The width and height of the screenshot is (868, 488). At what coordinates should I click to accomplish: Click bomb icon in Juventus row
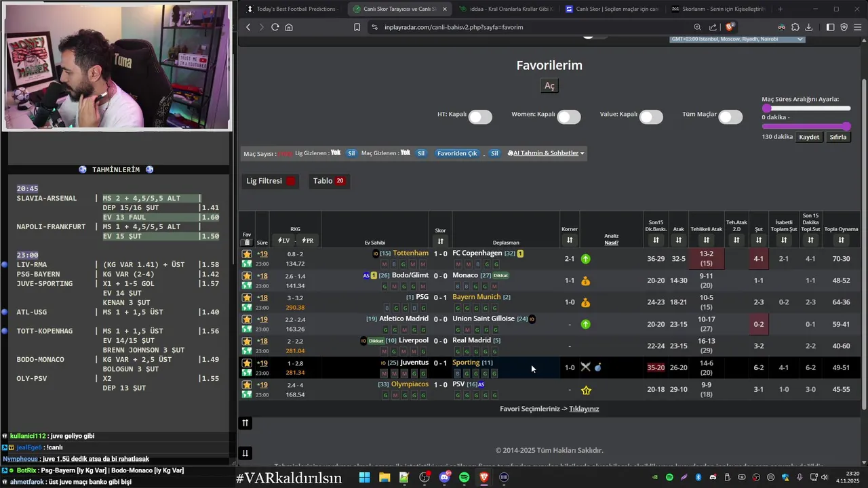tap(597, 367)
